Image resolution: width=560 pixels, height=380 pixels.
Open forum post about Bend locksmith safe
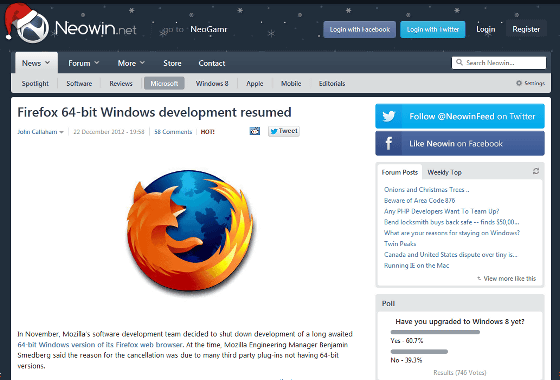(451, 222)
